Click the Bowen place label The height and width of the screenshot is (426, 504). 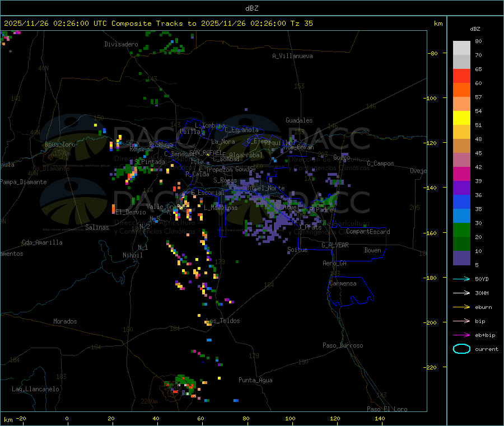(x=373, y=250)
